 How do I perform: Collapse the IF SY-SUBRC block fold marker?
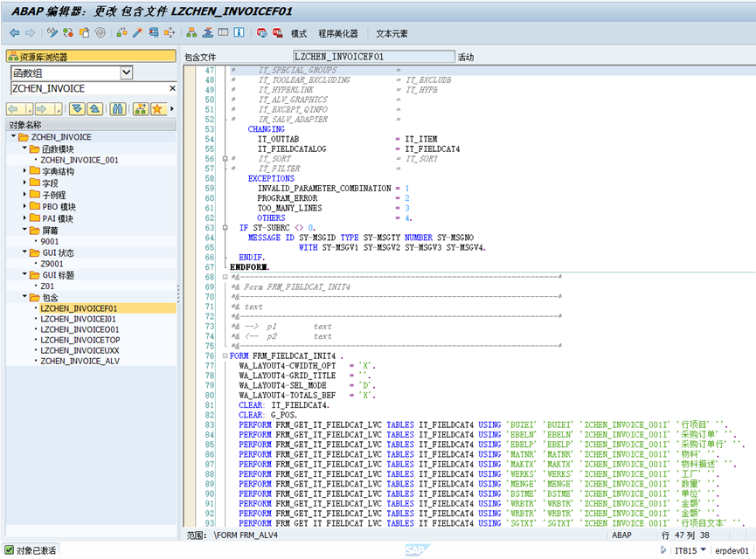pos(225,227)
